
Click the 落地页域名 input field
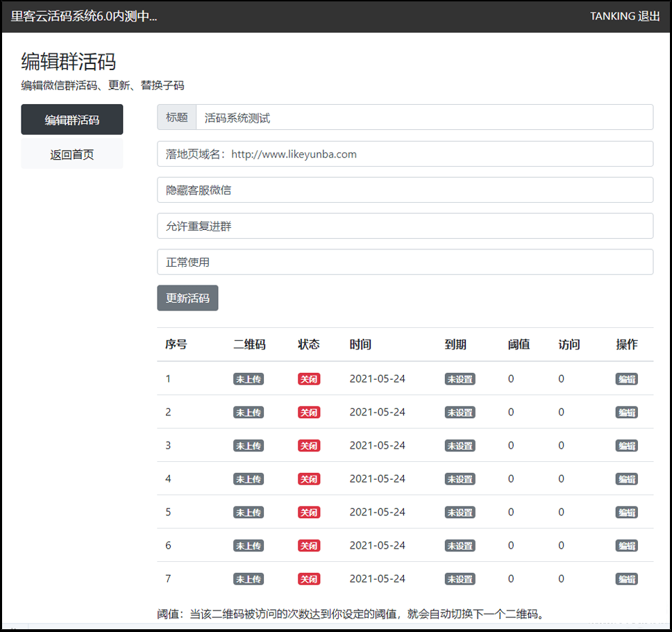[x=405, y=153]
